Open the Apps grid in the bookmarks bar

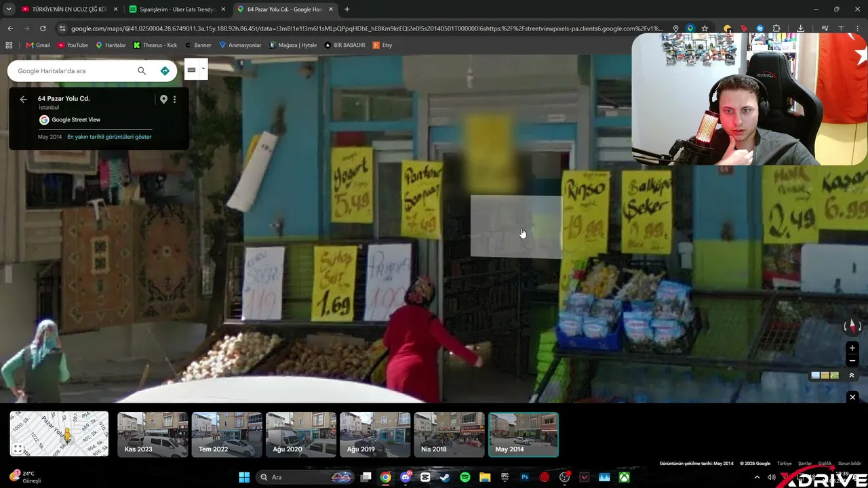point(9,45)
